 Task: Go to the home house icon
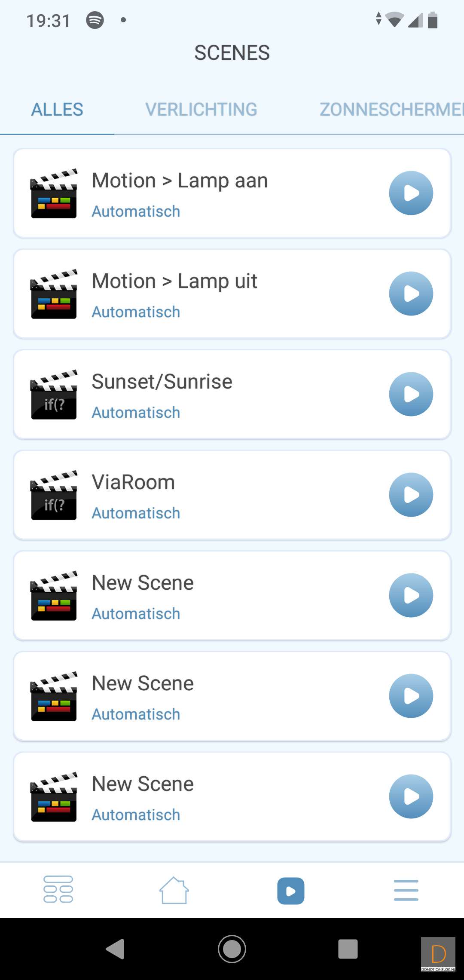click(x=174, y=890)
